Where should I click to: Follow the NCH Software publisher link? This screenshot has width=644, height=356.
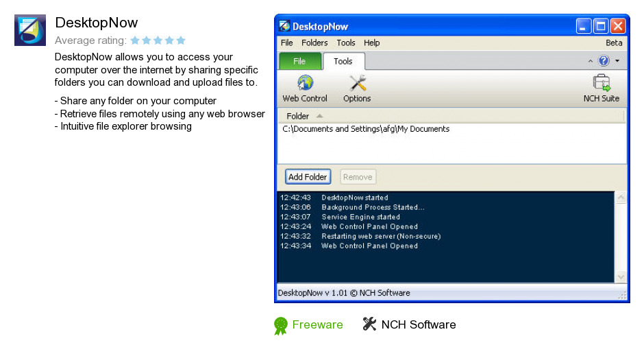419,324
